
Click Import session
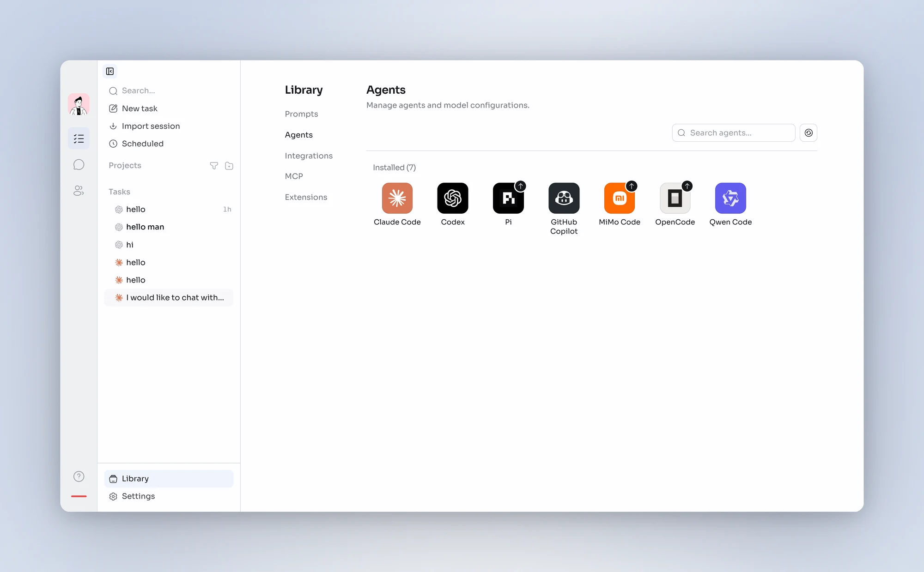pos(169,126)
